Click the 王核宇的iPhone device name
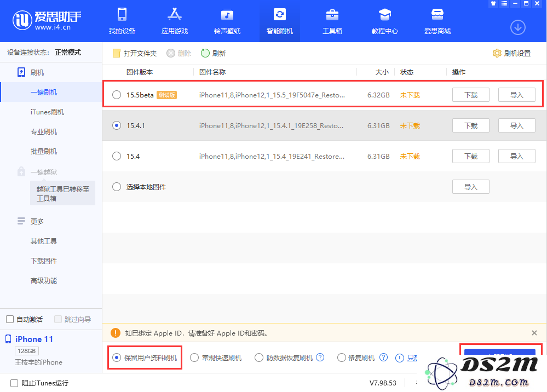Viewport: 547px width, 392px height. tap(38, 362)
